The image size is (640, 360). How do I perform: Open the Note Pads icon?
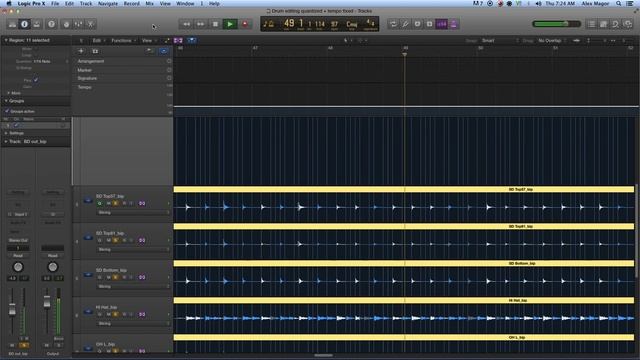click(603, 24)
